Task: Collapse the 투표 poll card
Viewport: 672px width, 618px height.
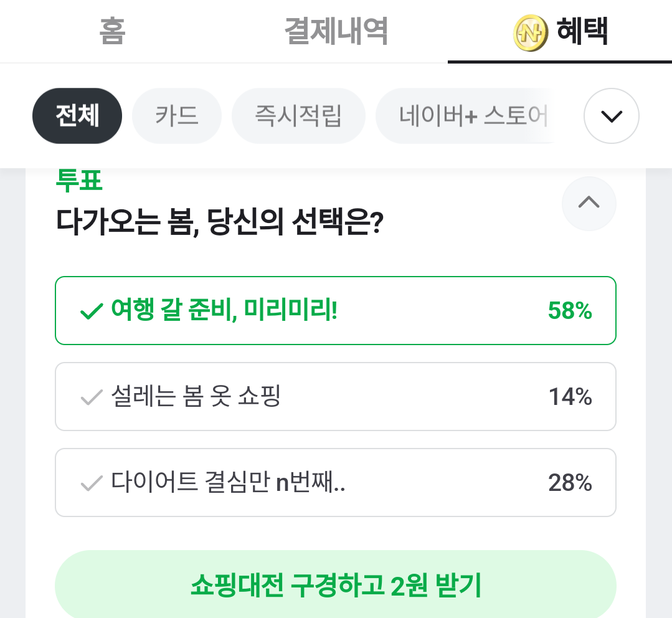Action: 589,204
